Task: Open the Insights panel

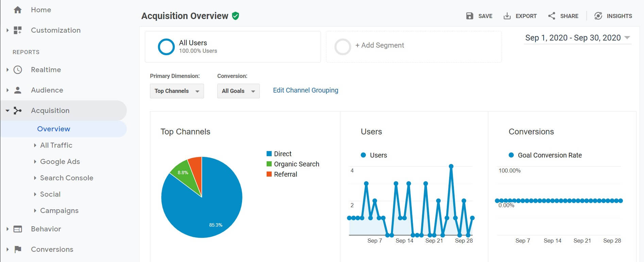Action: 613,16
